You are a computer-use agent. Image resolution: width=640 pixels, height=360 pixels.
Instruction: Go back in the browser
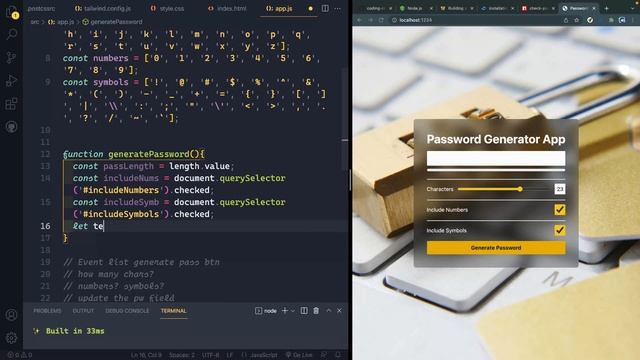(360, 20)
